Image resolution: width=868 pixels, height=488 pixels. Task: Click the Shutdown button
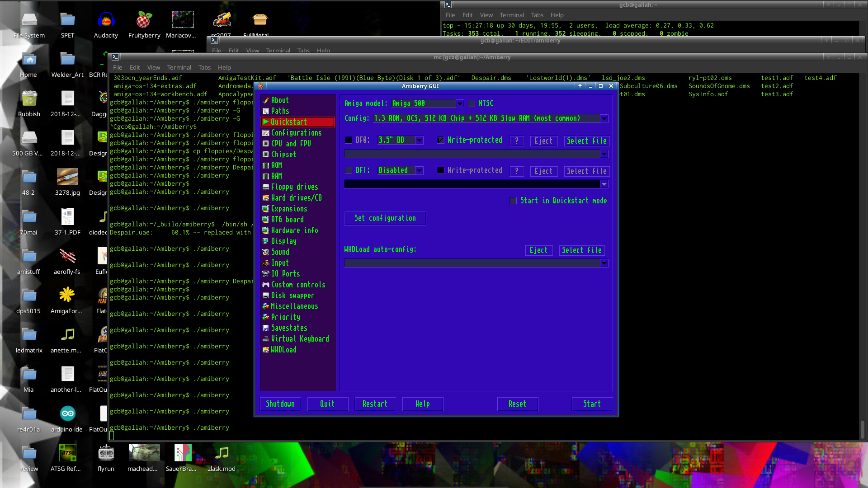(x=280, y=404)
